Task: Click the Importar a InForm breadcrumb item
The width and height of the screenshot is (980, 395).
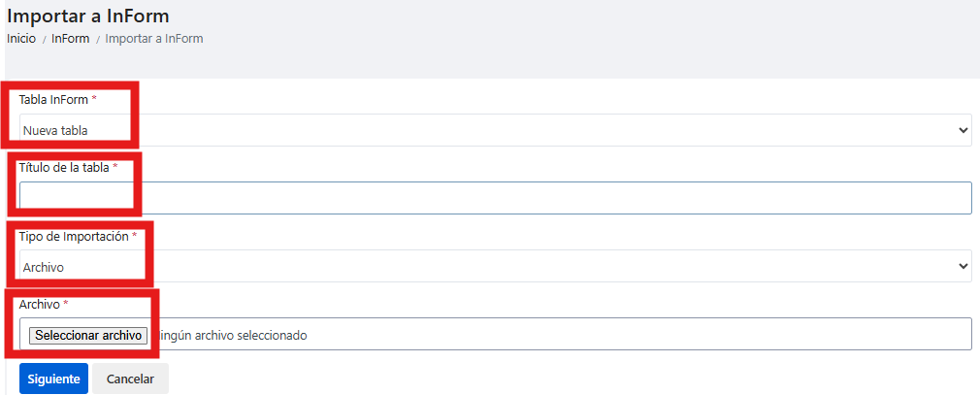Action: (x=154, y=39)
